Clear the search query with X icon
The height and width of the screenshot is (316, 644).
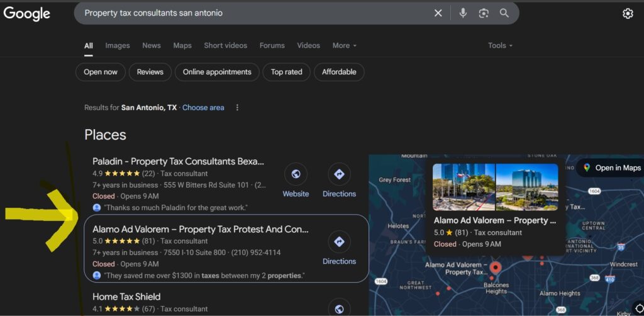click(x=438, y=13)
